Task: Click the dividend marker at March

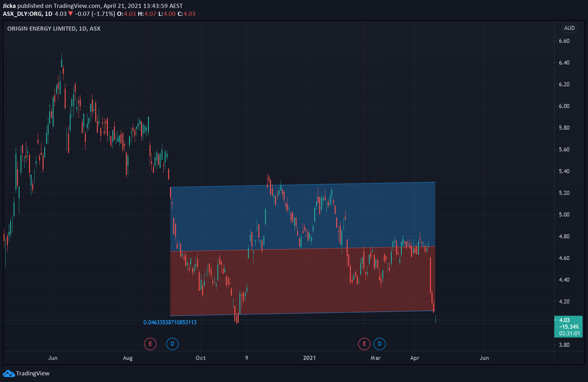Action: pyautogui.click(x=379, y=344)
